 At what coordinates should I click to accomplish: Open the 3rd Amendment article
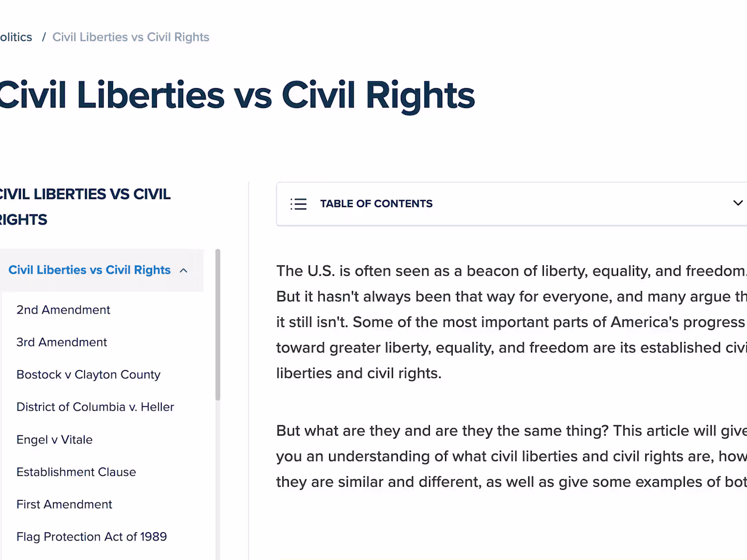[x=62, y=342]
